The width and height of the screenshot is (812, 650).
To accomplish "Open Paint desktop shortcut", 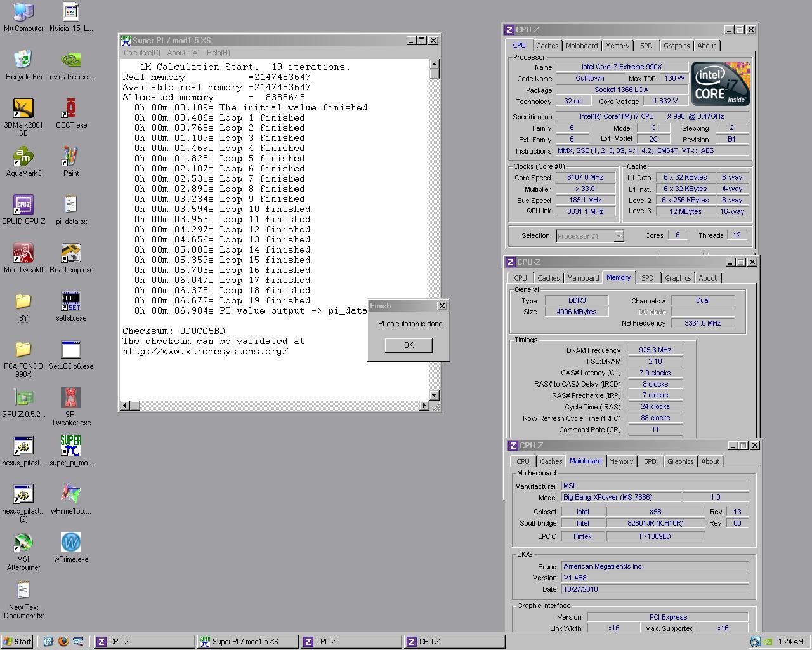I will click(71, 161).
